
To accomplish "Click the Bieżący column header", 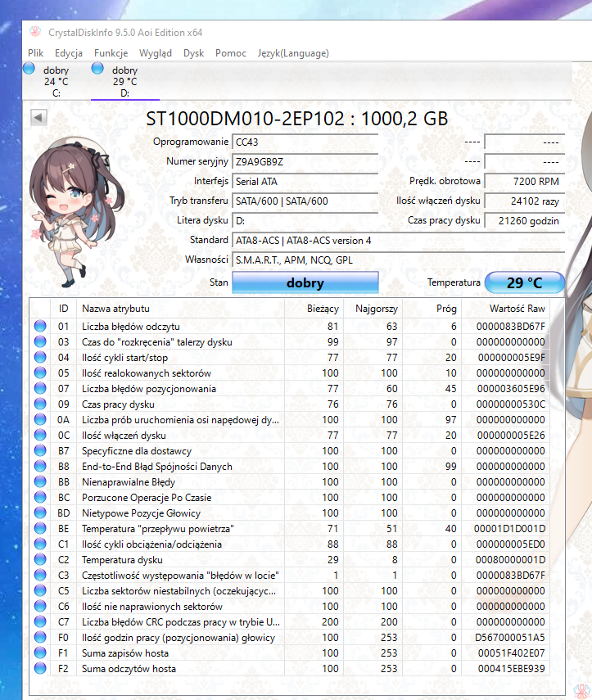I will pos(314,309).
